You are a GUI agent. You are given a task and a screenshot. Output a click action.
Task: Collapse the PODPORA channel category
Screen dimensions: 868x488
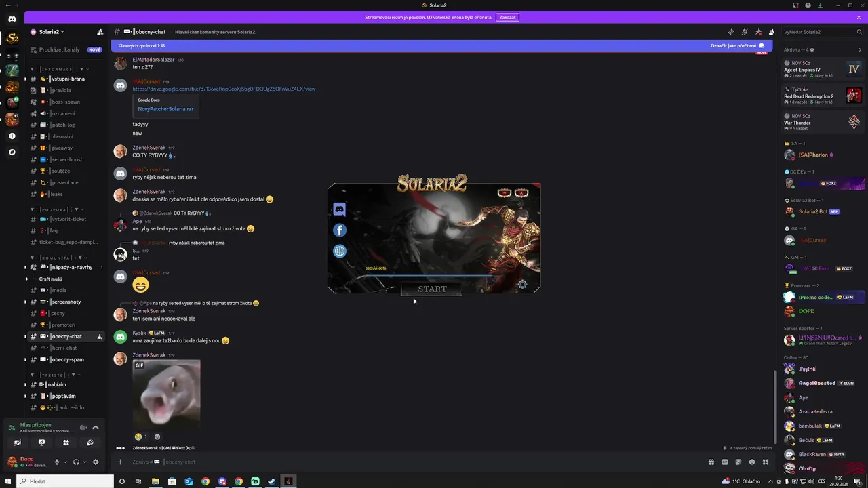pos(58,209)
